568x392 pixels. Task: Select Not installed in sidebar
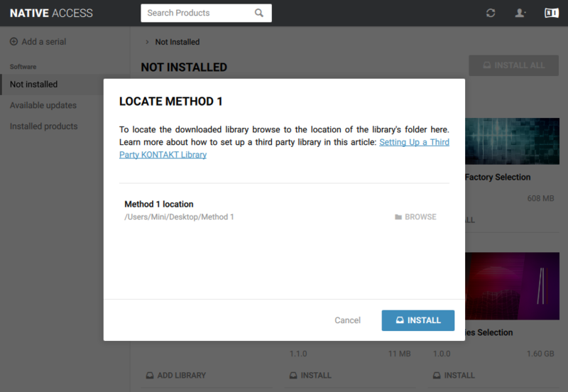click(65, 85)
